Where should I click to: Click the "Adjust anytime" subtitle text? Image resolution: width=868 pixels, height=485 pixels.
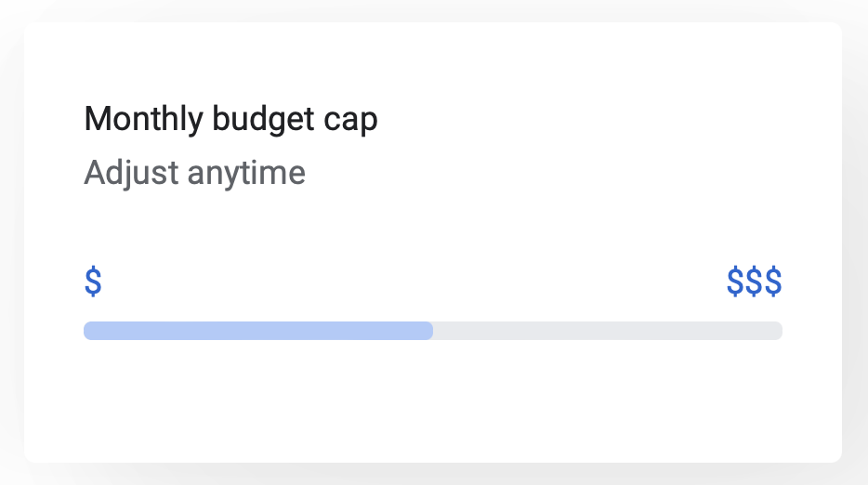click(194, 173)
